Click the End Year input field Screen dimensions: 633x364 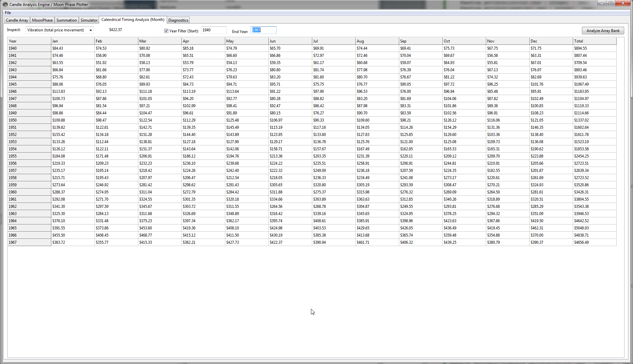[263, 30]
